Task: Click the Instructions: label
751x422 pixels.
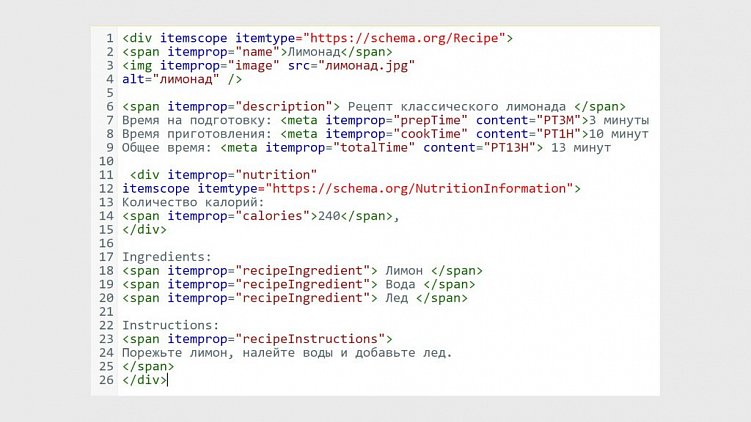Action: coord(171,325)
